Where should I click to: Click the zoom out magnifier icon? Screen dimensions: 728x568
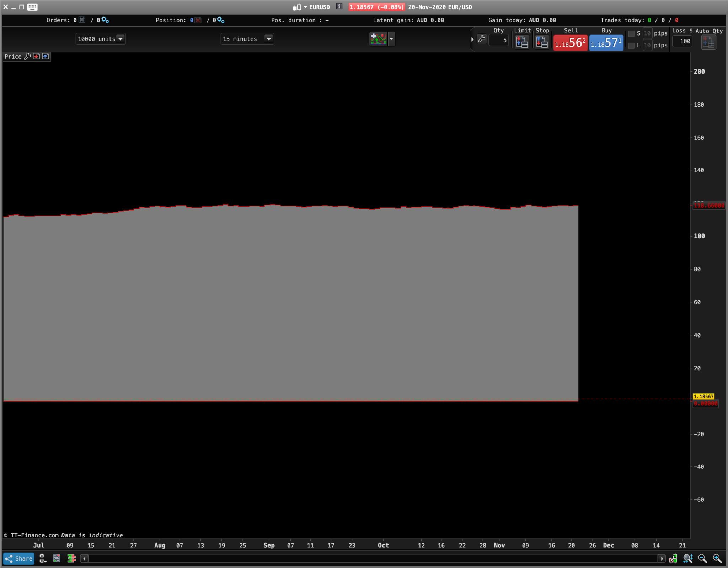pyautogui.click(x=702, y=558)
